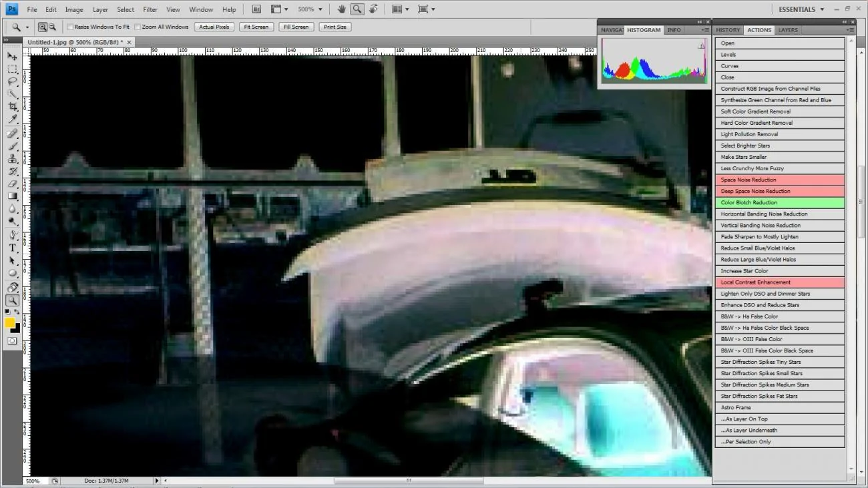Click Zoom In mode icon in options bar
Image resolution: width=868 pixels, height=488 pixels.
[42, 27]
